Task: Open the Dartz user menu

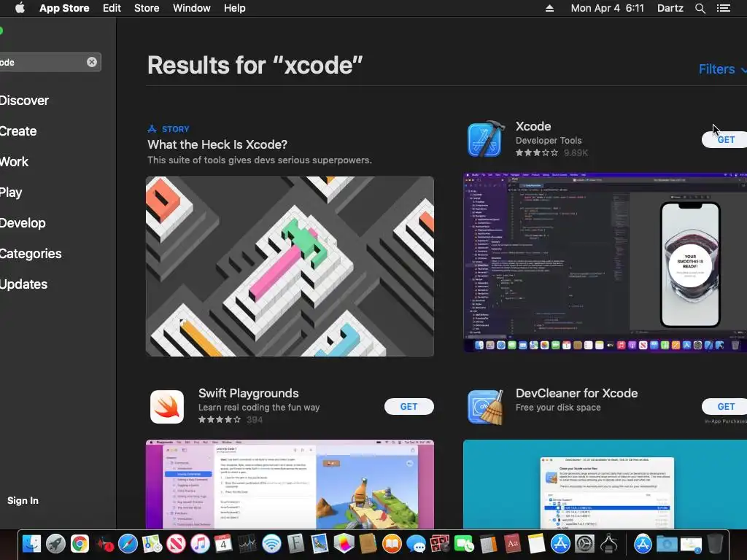Action: click(x=670, y=8)
